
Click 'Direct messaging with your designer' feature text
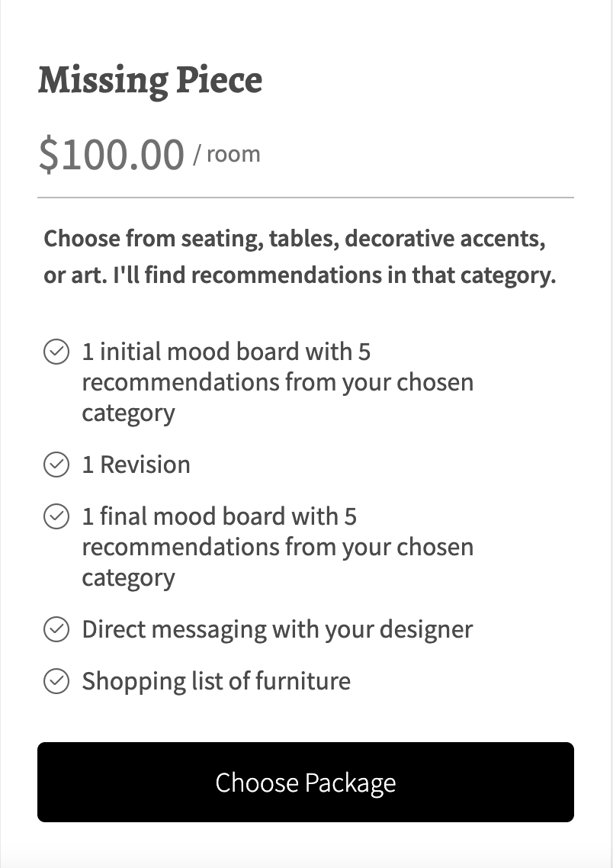click(x=278, y=629)
